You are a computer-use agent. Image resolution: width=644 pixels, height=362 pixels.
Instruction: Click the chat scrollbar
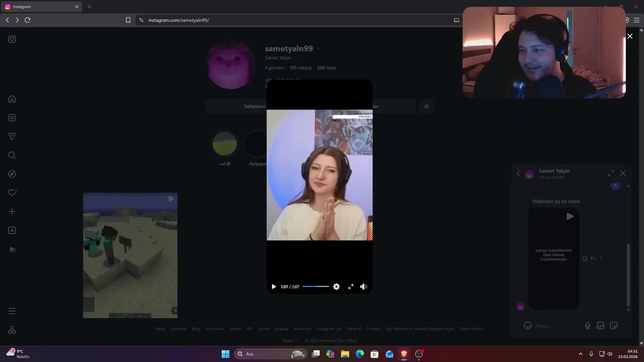point(628,275)
